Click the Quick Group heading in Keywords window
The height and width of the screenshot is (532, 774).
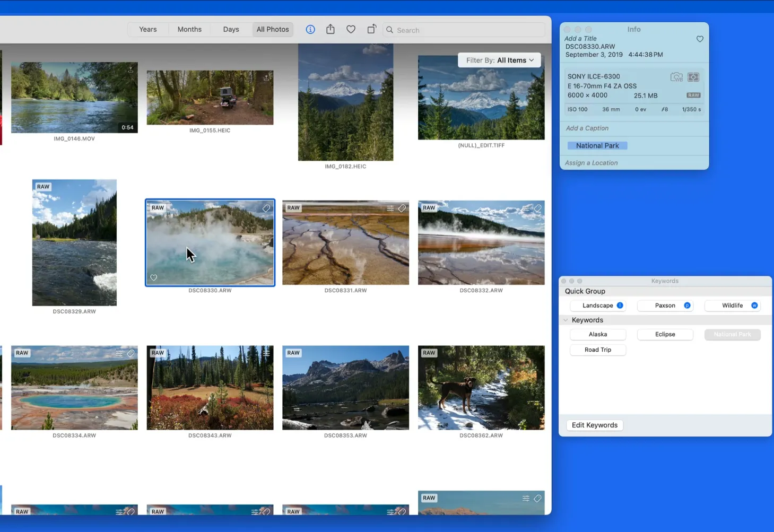pos(585,291)
